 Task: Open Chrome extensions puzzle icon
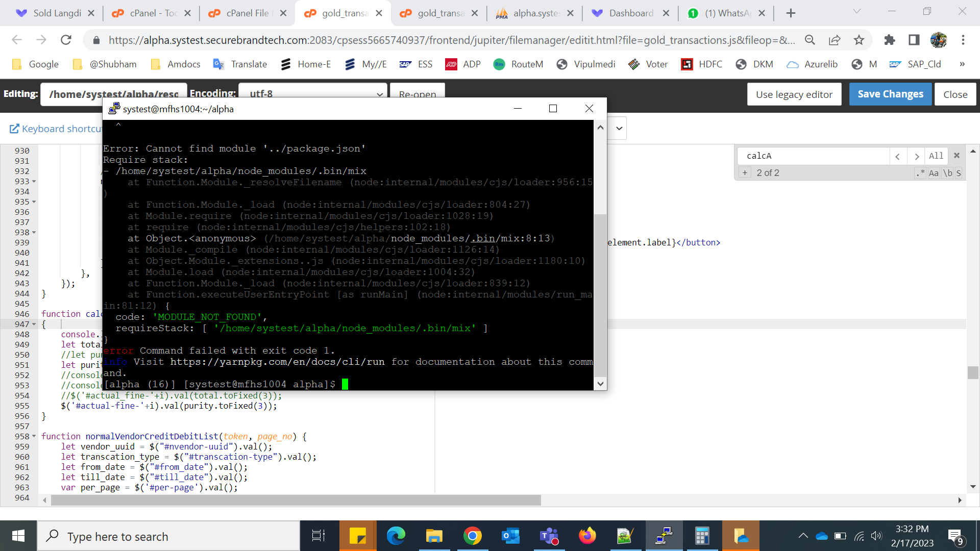click(889, 40)
